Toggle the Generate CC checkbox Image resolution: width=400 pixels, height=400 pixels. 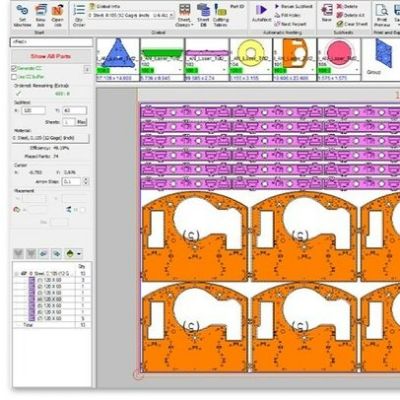pos(14,68)
